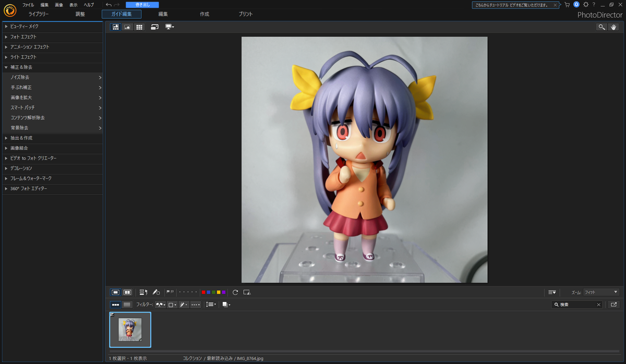
Task: Select the hand pan tool
Action: pos(613,27)
